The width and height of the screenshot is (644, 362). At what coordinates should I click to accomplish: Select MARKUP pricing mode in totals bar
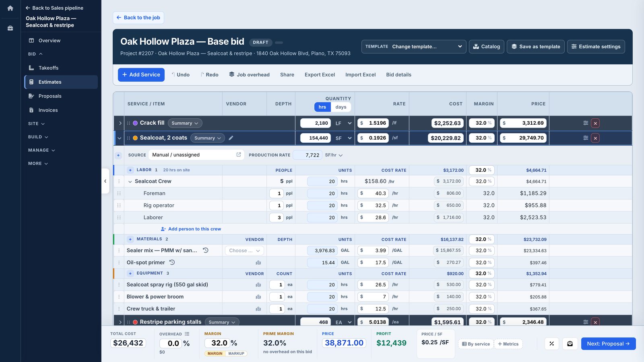coord(236,354)
